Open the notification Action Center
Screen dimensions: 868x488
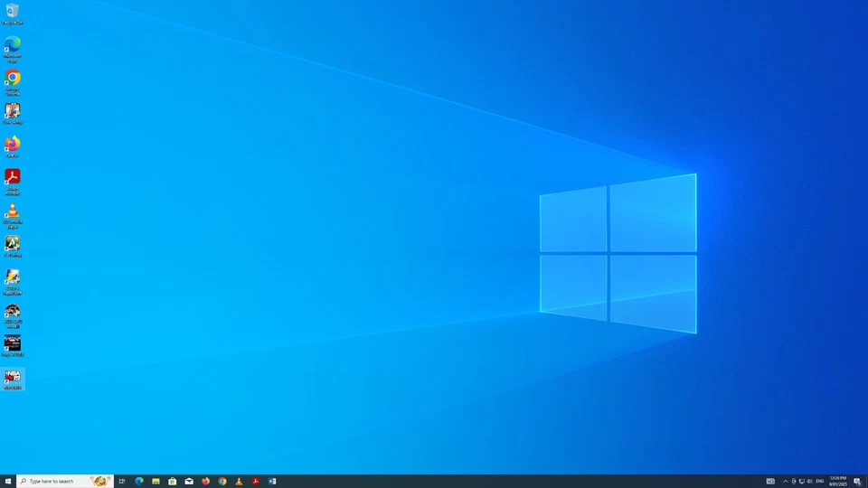pos(857,482)
